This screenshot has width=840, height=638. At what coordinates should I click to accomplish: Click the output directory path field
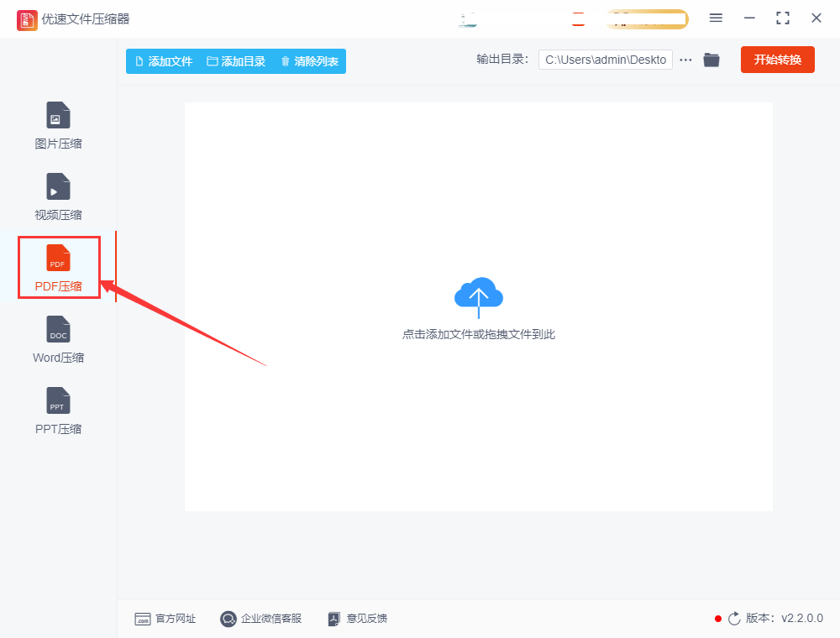click(606, 60)
